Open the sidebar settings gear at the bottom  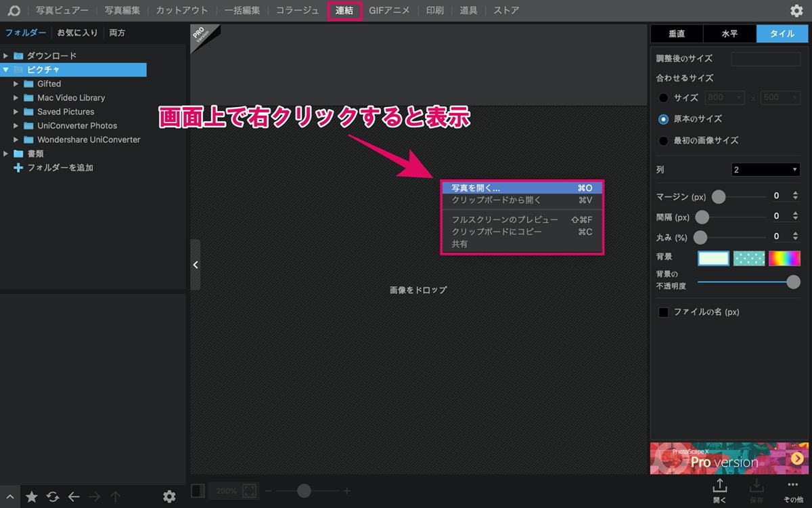(x=169, y=496)
